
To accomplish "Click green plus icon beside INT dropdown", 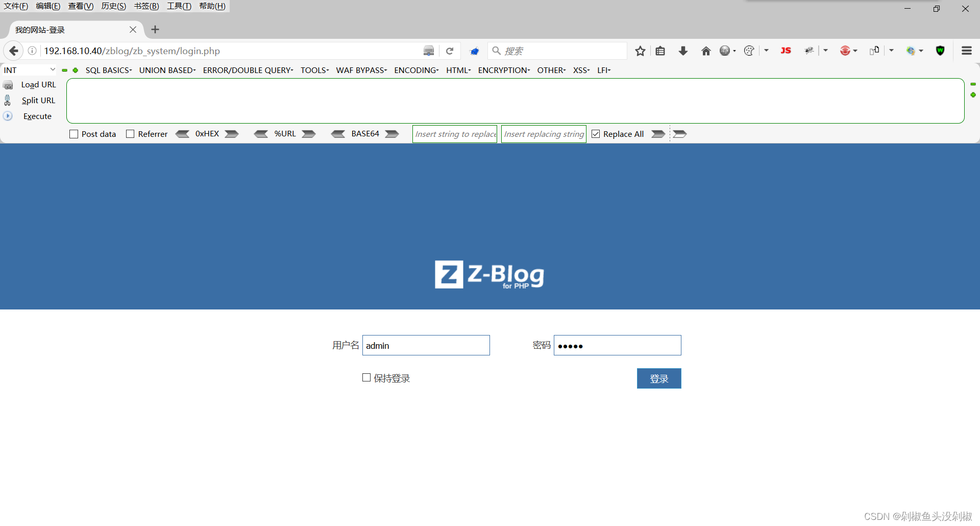I will (x=76, y=70).
